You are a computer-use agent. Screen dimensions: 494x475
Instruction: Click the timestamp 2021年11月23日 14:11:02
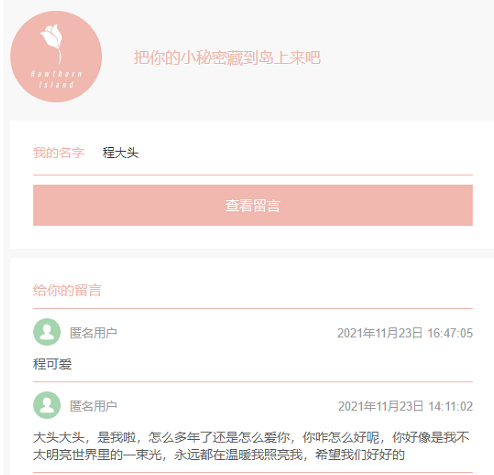405,406
